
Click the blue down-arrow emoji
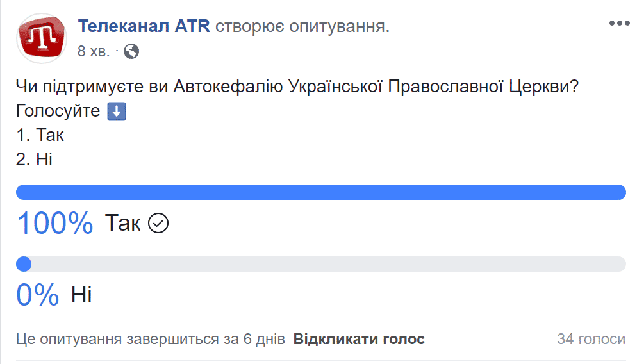[116, 112]
